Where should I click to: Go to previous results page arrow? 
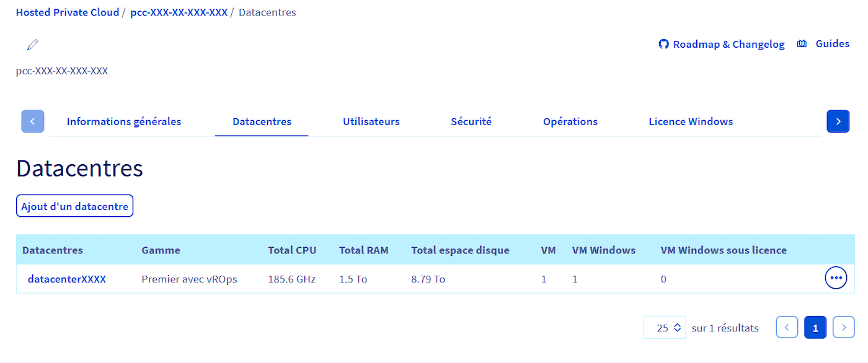tap(787, 328)
